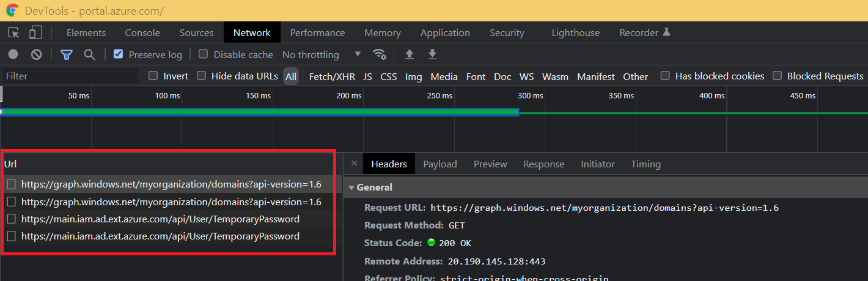
Task: Filter requests by Wasm
Action: (x=555, y=76)
